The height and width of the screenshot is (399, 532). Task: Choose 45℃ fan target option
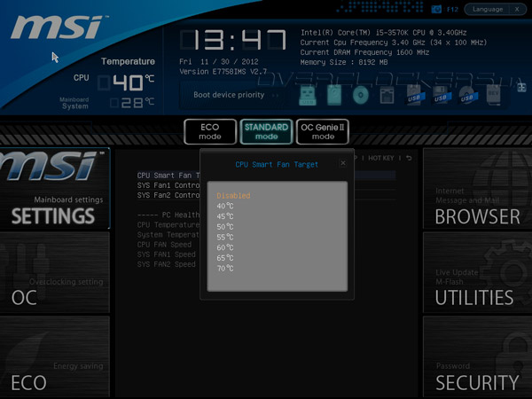(x=225, y=216)
